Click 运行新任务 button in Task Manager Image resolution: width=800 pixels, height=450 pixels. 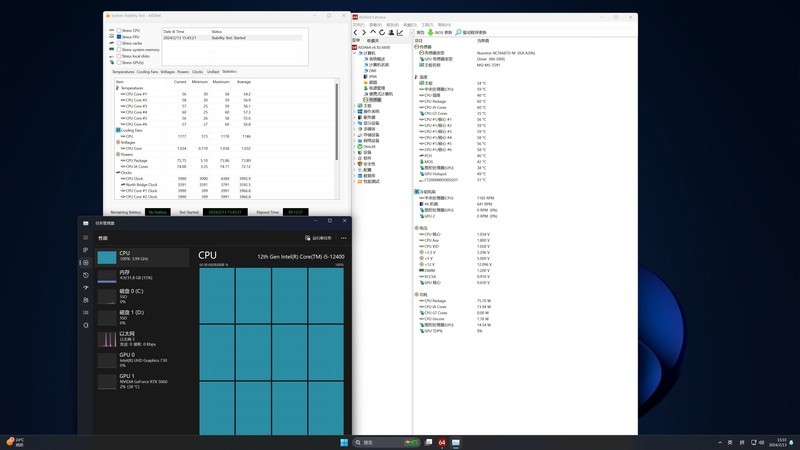[320, 238]
